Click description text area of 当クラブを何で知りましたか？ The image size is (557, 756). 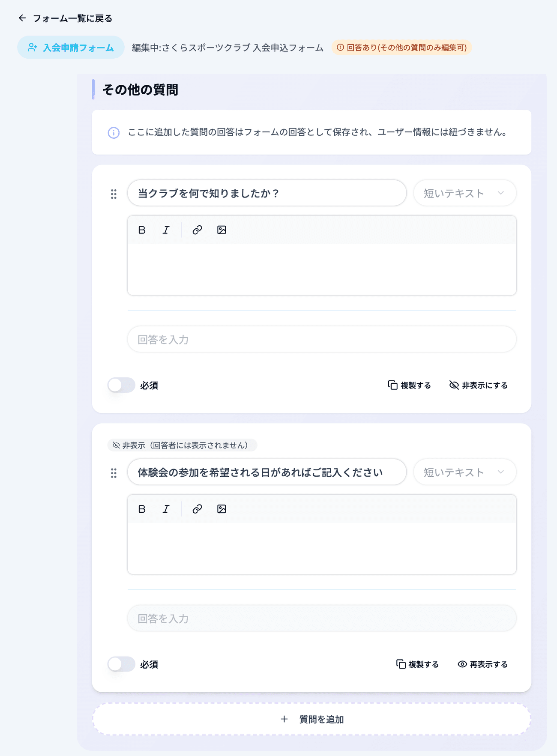322,269
